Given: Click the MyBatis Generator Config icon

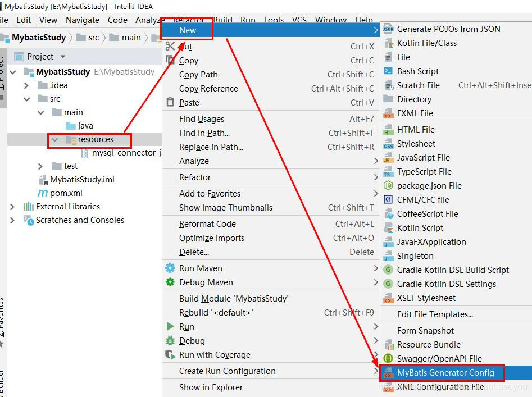Looking at the screenshot, I should 388,373.
